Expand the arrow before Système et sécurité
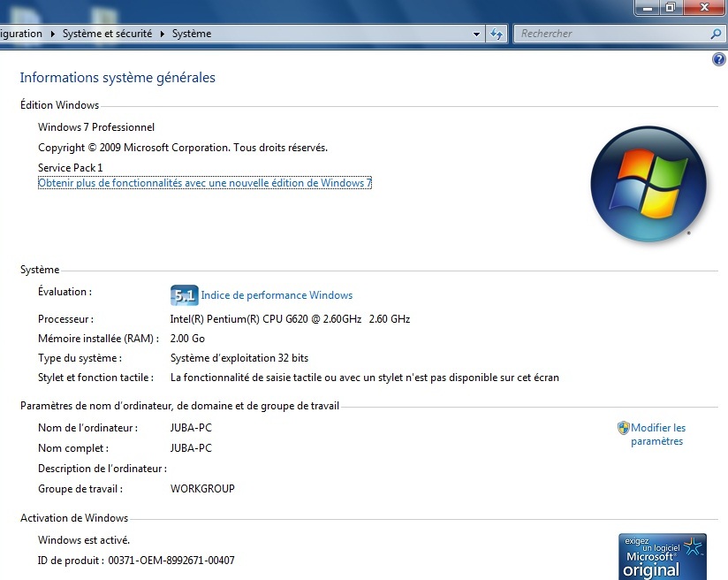 52,34
